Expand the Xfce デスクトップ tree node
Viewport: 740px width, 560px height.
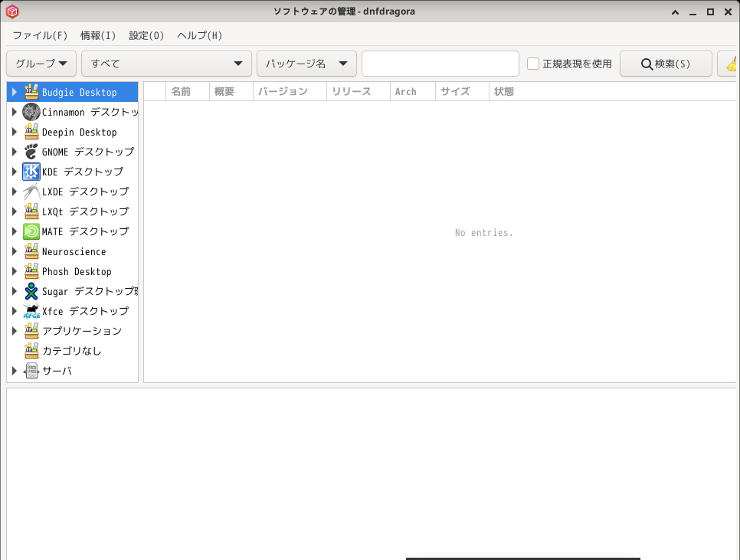[14, 311]
